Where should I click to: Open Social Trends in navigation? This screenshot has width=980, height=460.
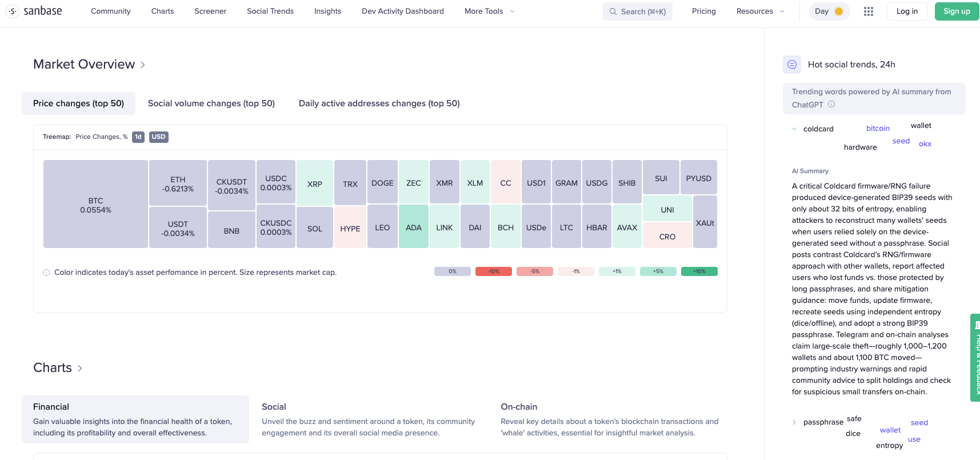tap(270, 11)
